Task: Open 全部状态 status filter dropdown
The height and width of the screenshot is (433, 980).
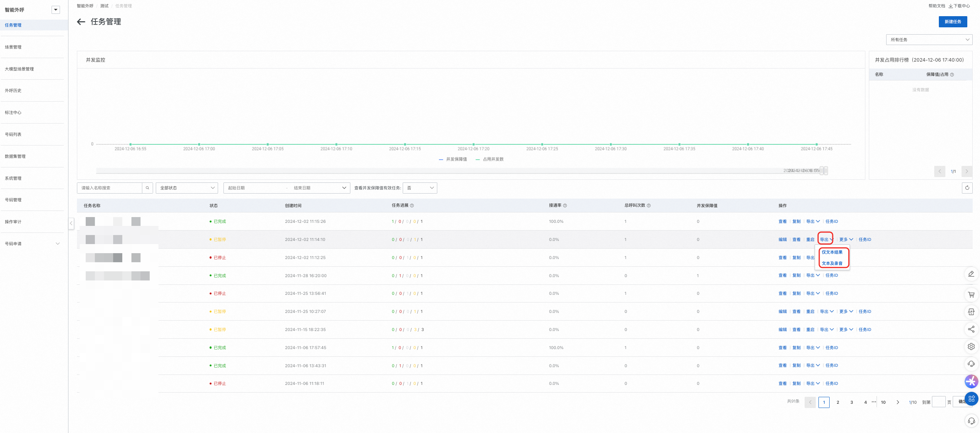Action: pyautogui.click(x=187, y=188)
